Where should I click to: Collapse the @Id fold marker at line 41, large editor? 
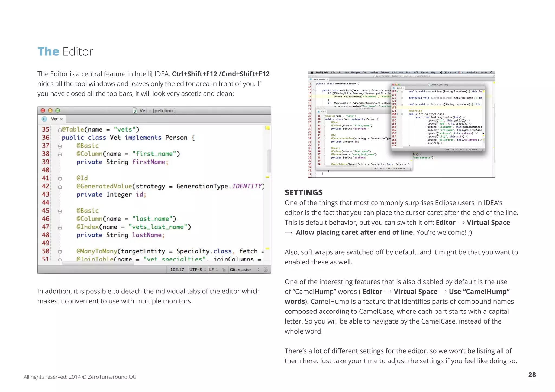(x=60, y=179)
